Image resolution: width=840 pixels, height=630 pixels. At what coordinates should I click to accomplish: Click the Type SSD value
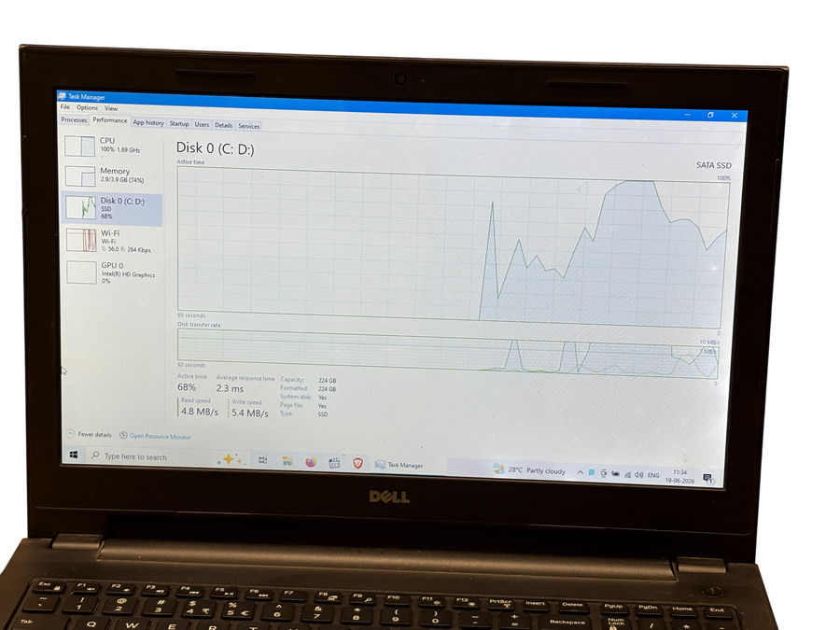point(323,414)
